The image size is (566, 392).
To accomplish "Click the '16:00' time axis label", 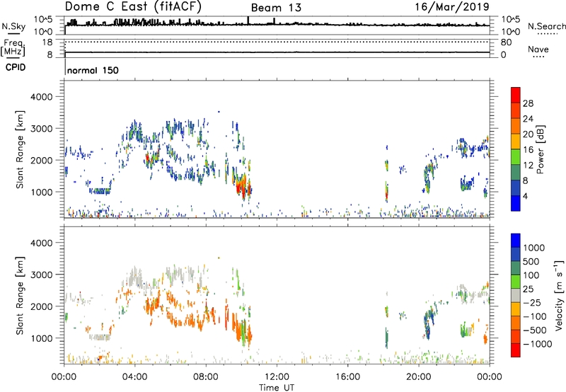I will [x=347, y=377].
